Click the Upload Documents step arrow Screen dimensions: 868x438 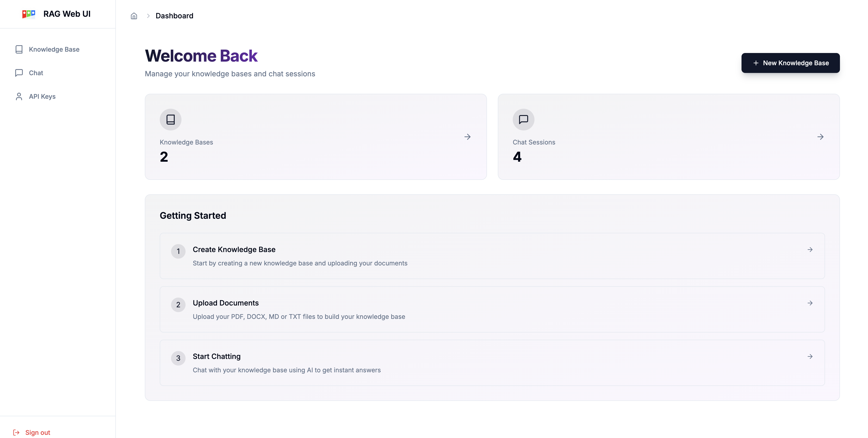(810, 303)
